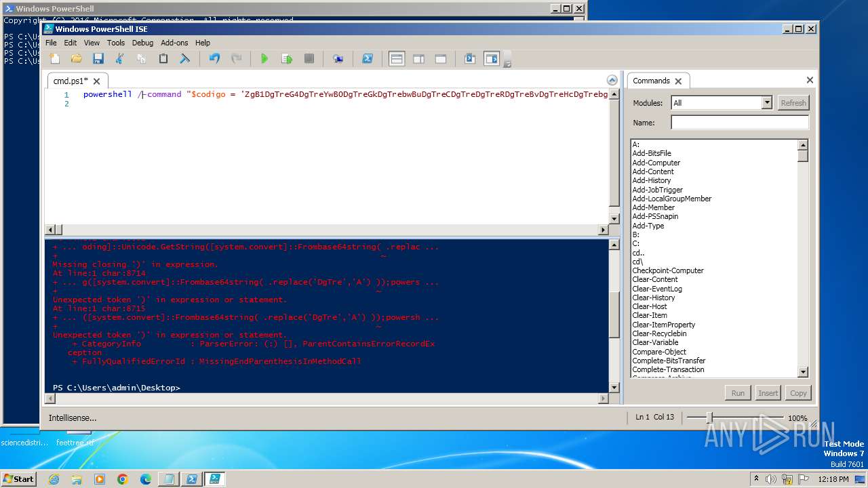Select Add-Type in the command list
The width and height of the screenshot is (868, 488).
click(x=648, y=226)
